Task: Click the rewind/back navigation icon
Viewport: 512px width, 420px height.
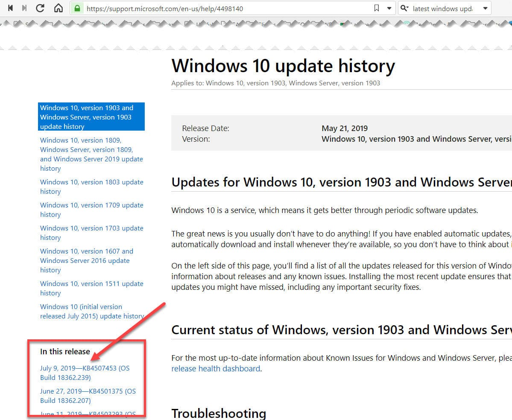Action: coord(10,8)
